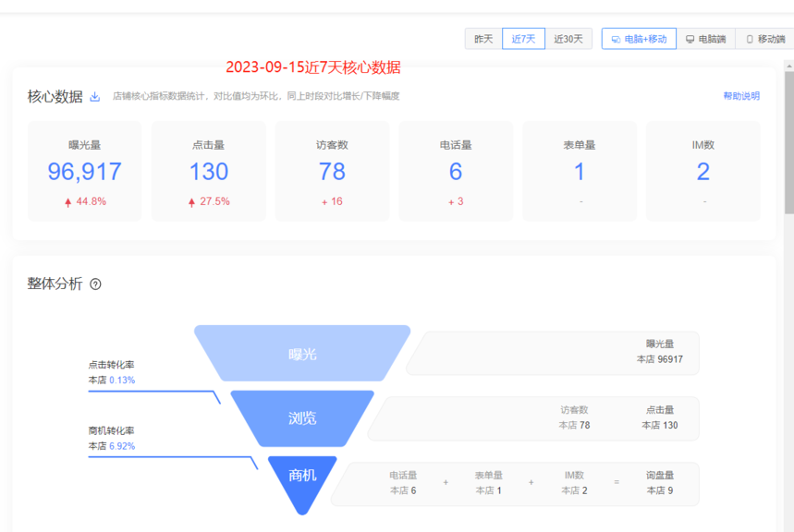Choose 电脑+移动 device filter
This screenshot has width=794, height=532.
[639, 39]
